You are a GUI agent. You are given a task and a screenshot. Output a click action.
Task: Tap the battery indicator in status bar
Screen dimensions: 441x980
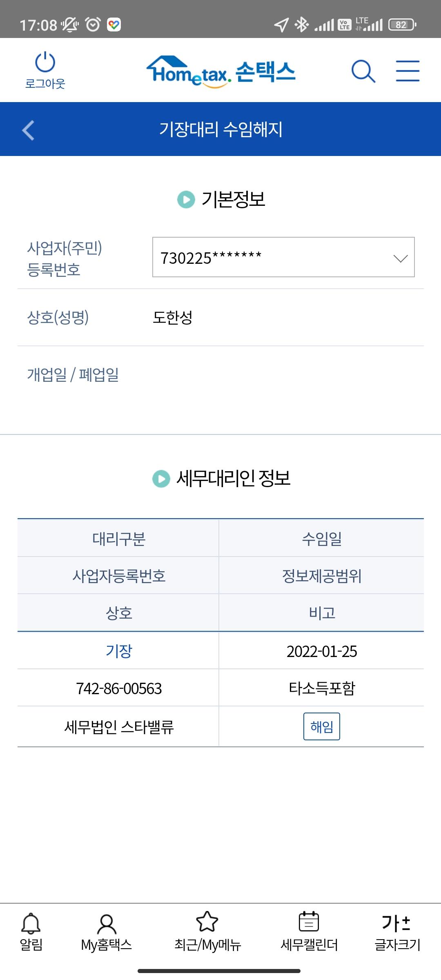point(402,25)
